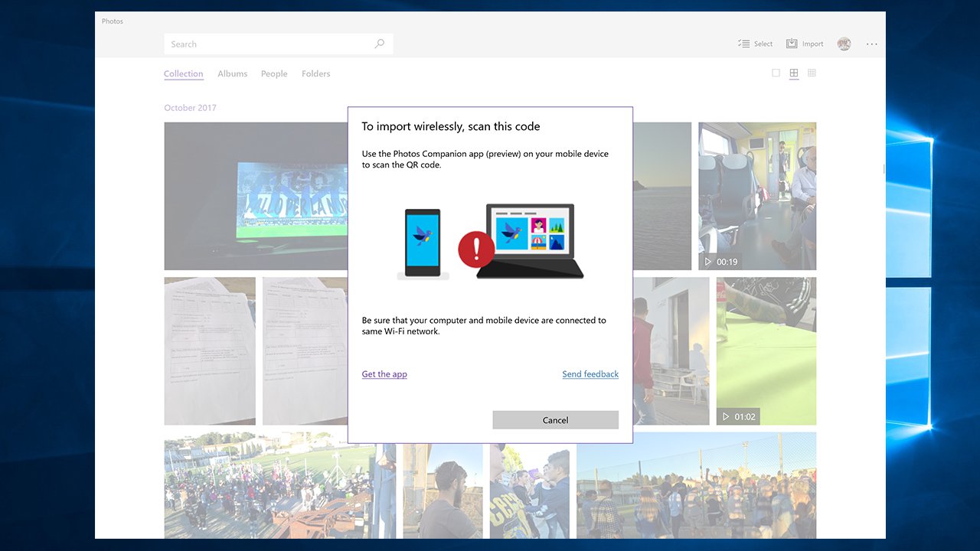Click the red error alert icon
Viewport: 980px width, 551px height.
pos(476,249)
